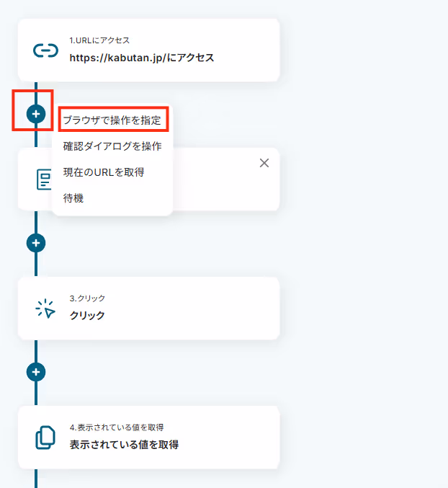Viewport: 448px width, 488px height.
Task: Remove step 2 with the X button
Action: (x=264, y=163)
